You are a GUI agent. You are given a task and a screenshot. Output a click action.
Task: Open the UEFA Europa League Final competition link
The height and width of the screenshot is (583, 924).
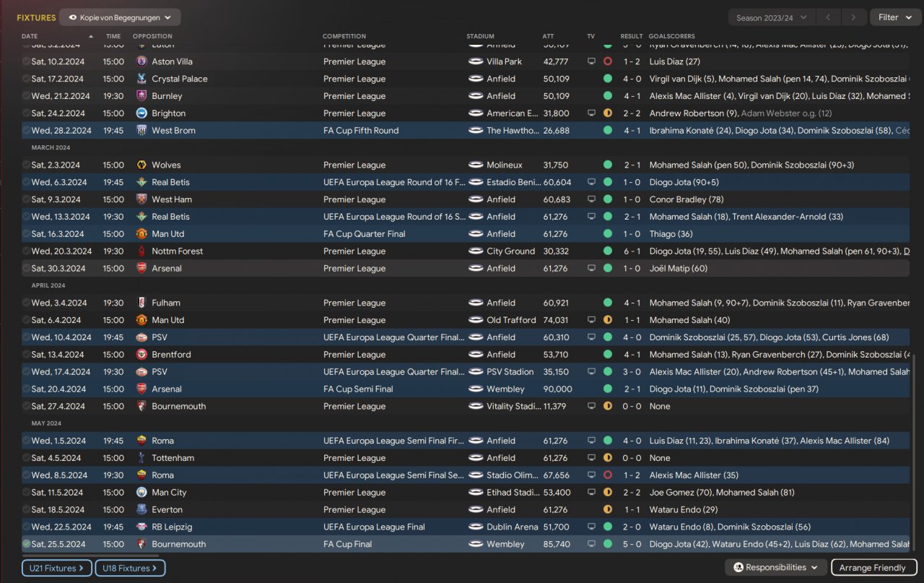tap(374, 527)
